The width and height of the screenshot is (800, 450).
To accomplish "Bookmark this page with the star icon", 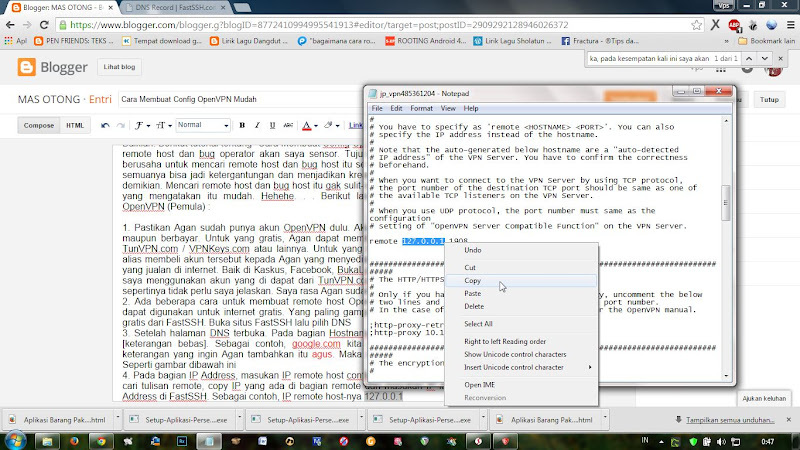I will 696,24.
